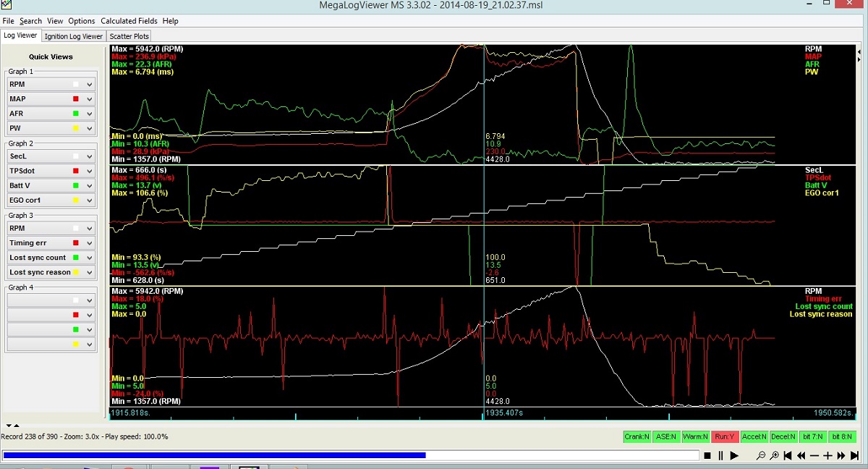The height and width of the screenshot is (469, 868).
Task: Click the Run:Y status indicator
Action: point(726,437)
